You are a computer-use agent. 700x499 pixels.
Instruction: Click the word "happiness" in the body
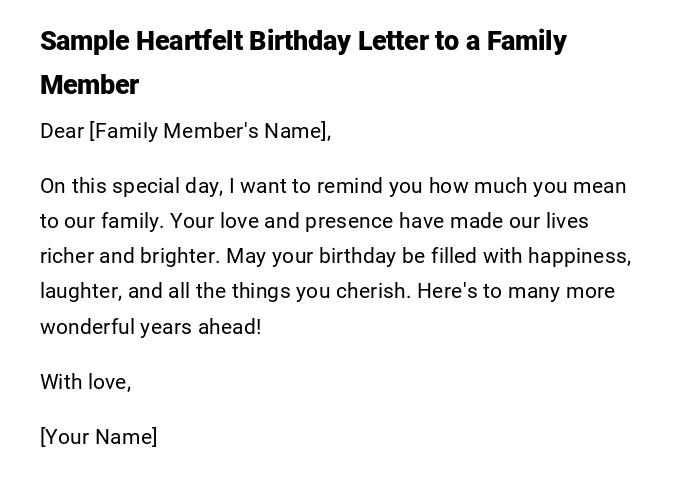click(578, 256)
